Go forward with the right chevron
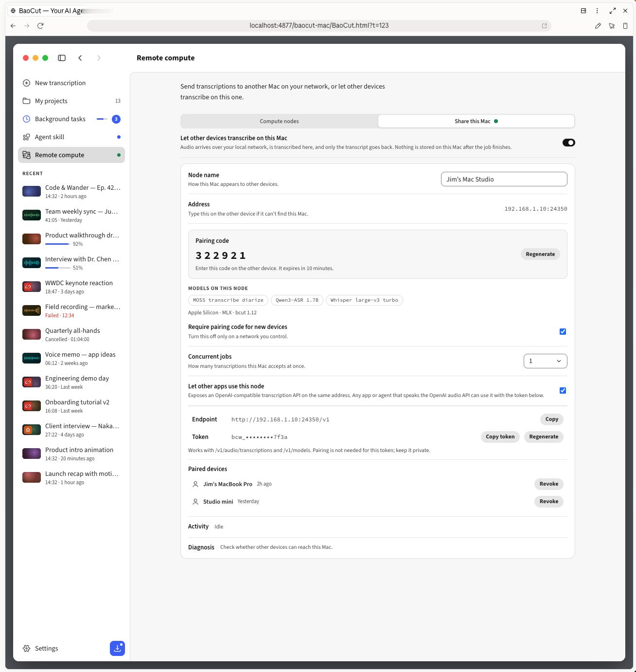 click(x=99, y=58)
